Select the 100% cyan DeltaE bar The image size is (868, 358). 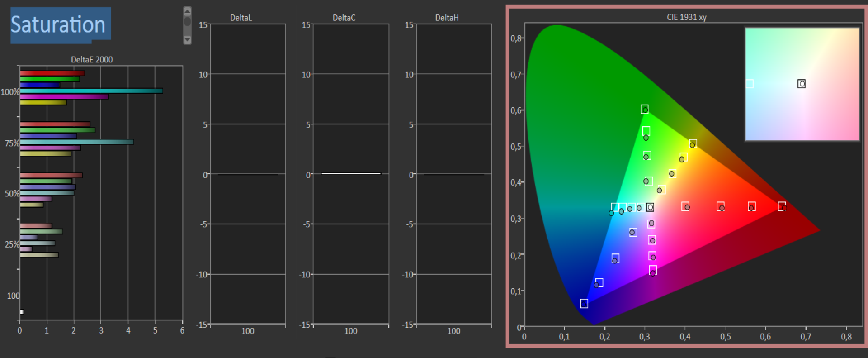point(91,91)
